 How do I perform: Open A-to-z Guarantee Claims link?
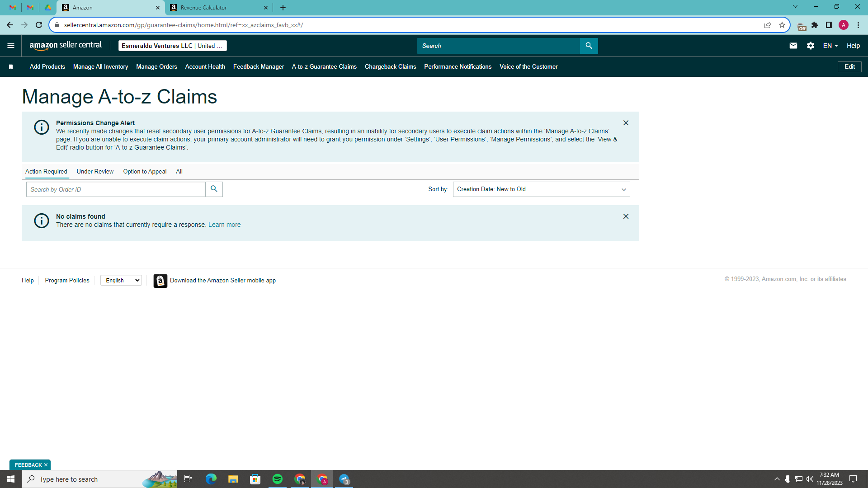[324, 67]
